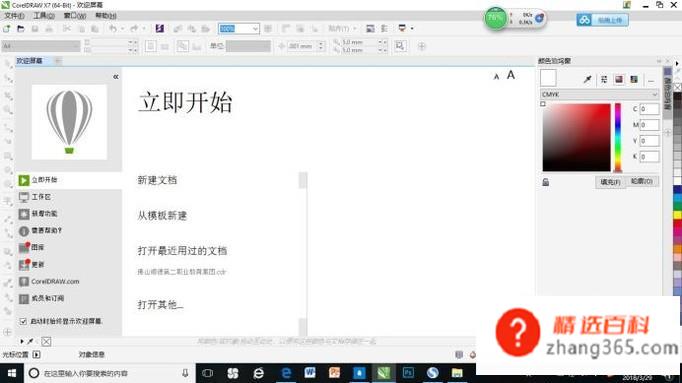Open Word from the taskbar
This screenshot has width=682, height=383.
coord(310,373)
